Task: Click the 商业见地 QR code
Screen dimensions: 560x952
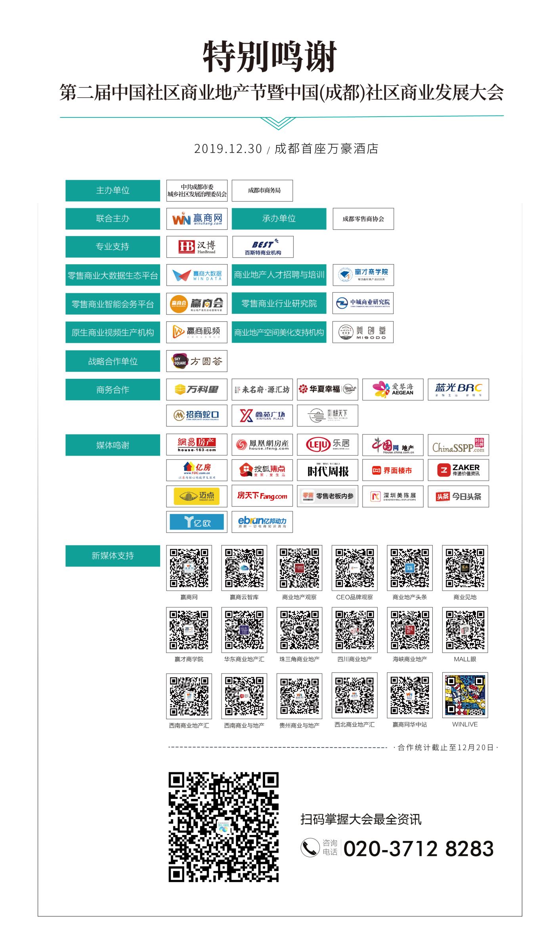Action: click(465, 568)
